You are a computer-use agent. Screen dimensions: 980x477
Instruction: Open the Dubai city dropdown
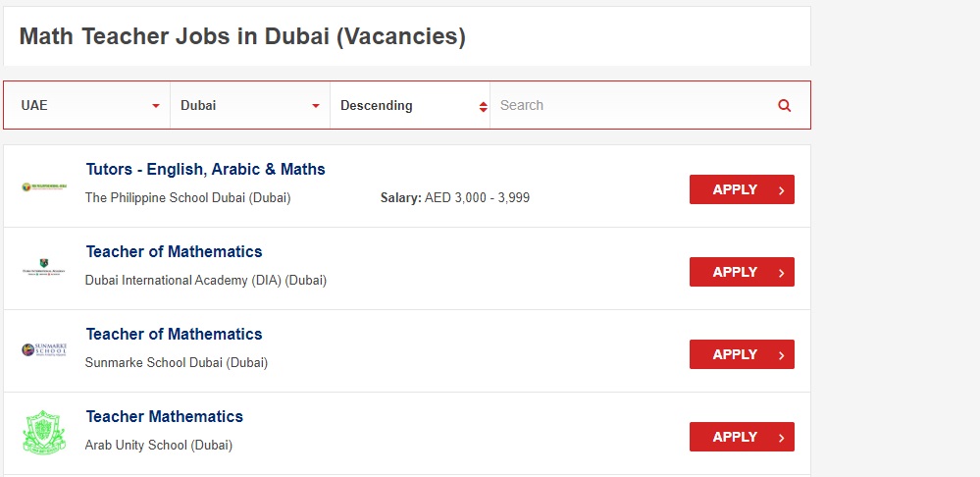click(249, 105)
